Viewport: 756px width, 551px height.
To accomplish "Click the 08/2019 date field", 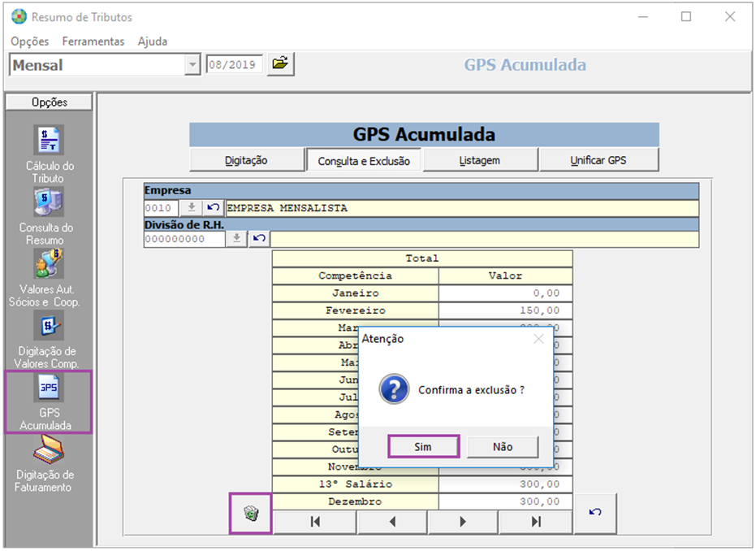I will point(235,64).
